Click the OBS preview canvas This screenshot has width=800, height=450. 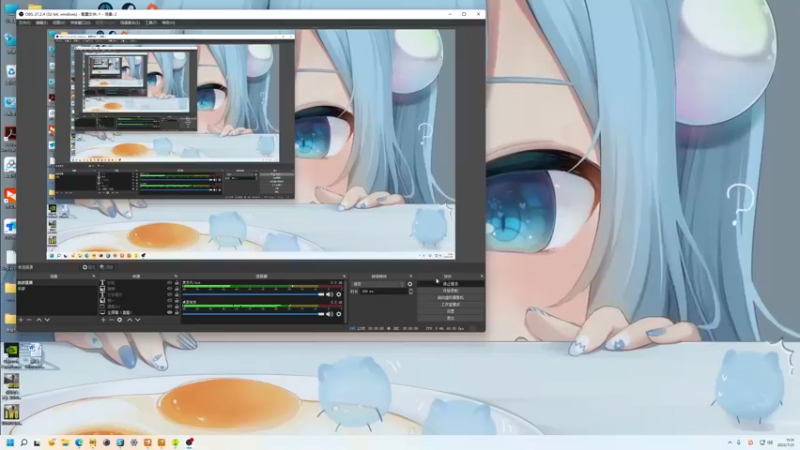point(251,144)
